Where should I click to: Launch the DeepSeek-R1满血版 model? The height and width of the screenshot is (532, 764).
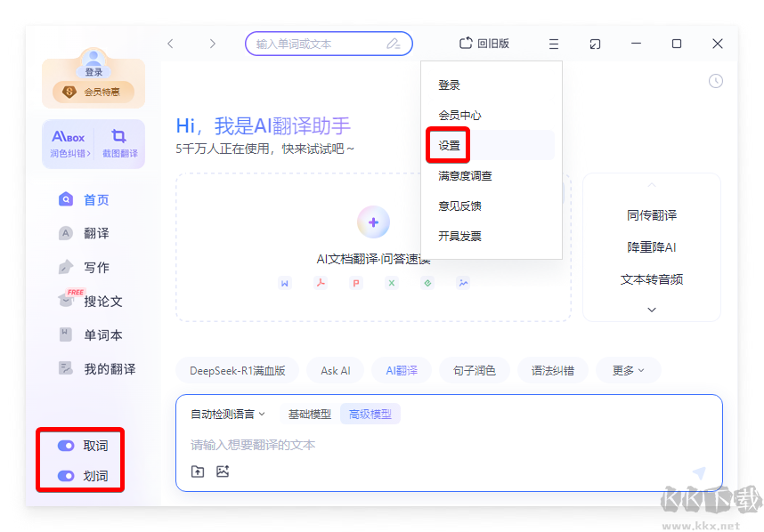237,369
